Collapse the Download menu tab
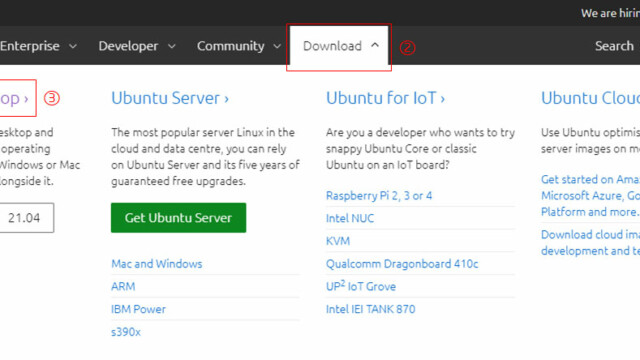The width and height of the screenshot is (640, 360). point(339,46)
